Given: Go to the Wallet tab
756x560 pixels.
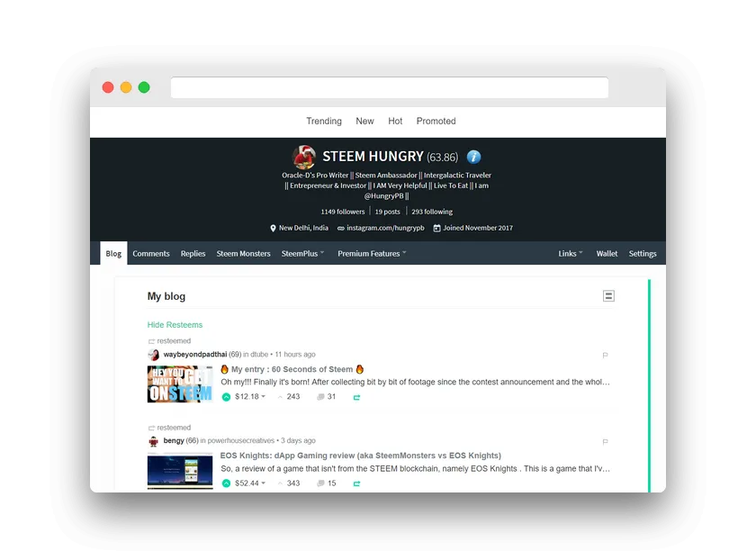Looking at the screenshot, I should pos(607,253).
